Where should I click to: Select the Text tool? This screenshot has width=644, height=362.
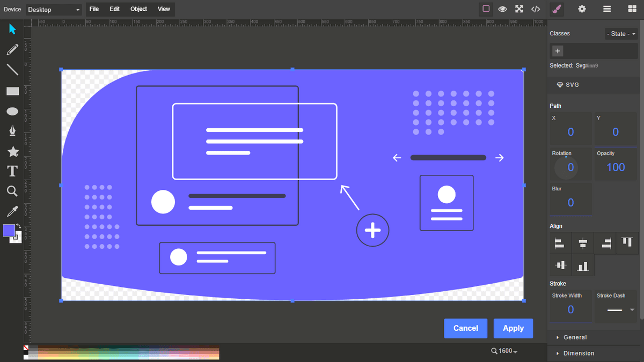[x=13, y=171]
